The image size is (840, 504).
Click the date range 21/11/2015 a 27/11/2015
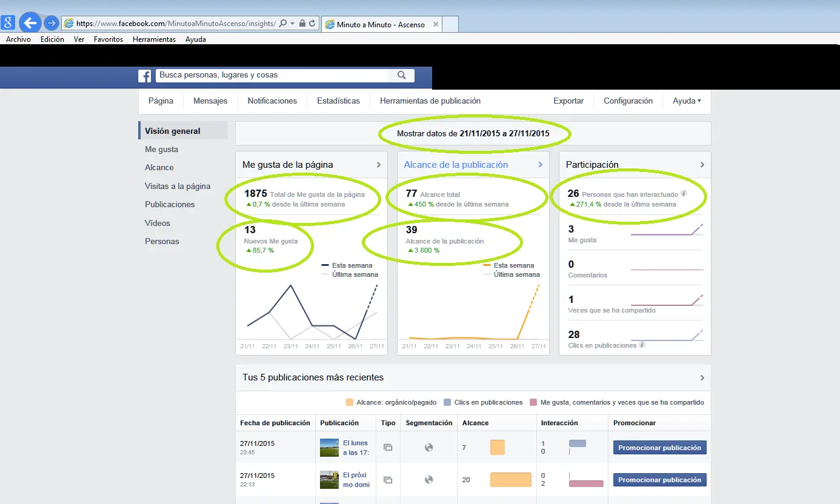[504, 133]
